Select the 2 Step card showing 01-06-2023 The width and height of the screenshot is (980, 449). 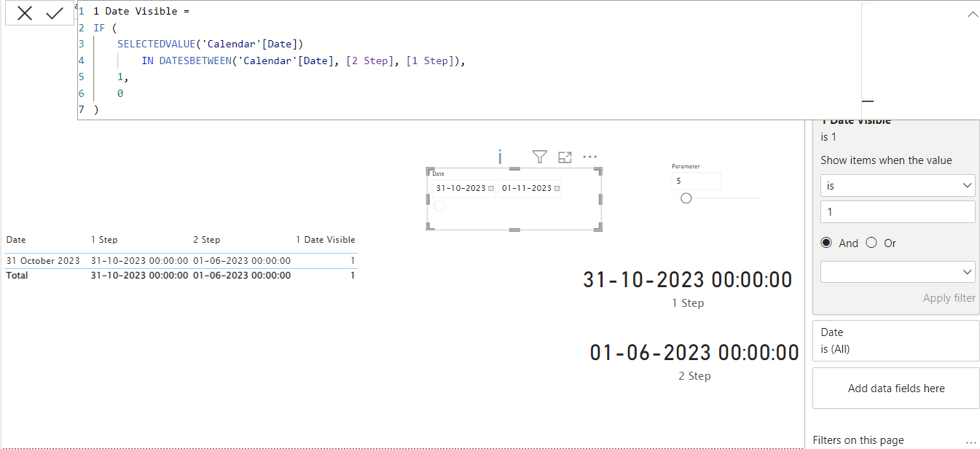pyautogui.click(x=694, y=353)
